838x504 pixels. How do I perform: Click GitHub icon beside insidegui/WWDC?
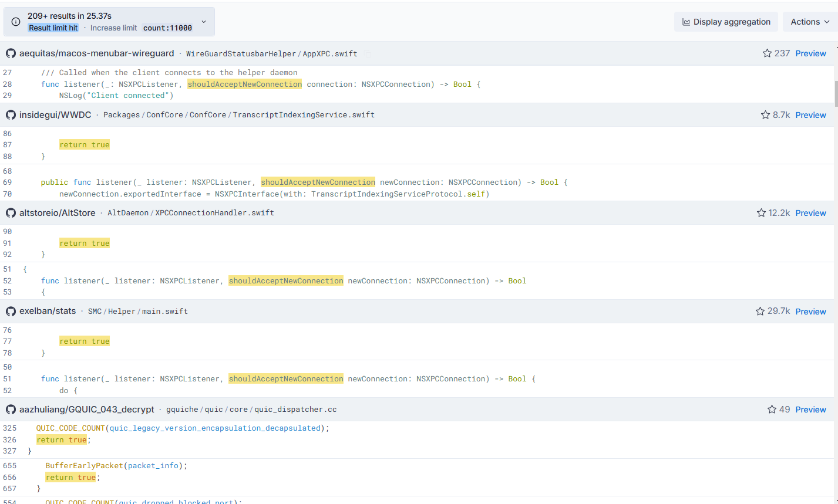pos(11,115)
